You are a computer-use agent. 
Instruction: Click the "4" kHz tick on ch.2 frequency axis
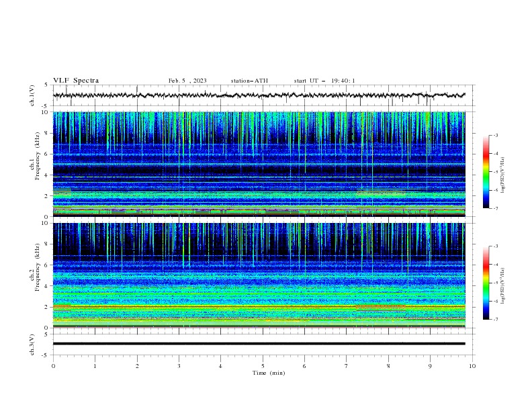pyautogui.click(x=47, y=286)
